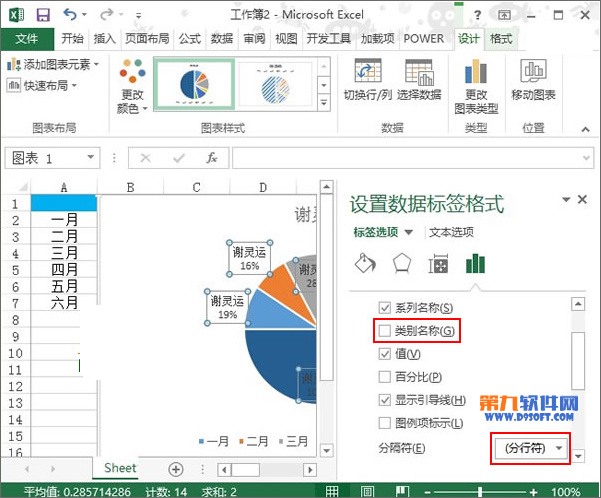The image size is (601, 498).
Task: Collapse the ribbon with the up chevron
Action: [x=585, y=129]
